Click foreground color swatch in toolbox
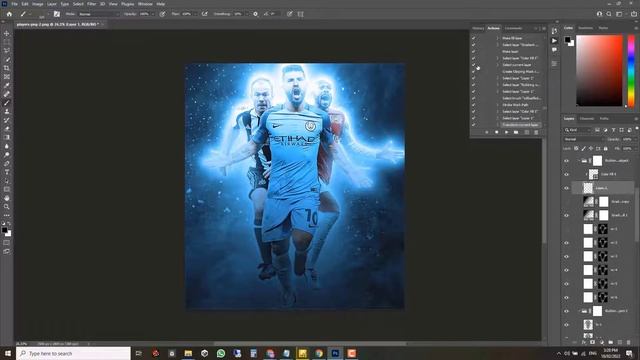Image resolution: width=640 pixels, height=360 pixels. (x=4, y=230)
